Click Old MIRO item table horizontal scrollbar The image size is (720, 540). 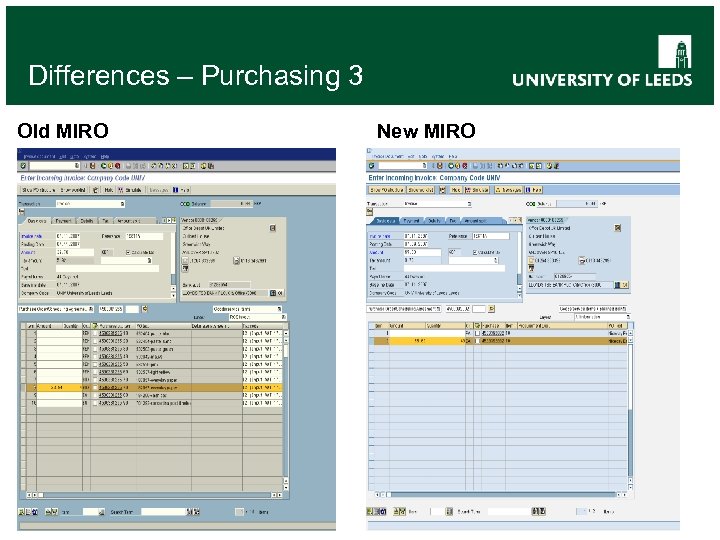click(154, 495)
